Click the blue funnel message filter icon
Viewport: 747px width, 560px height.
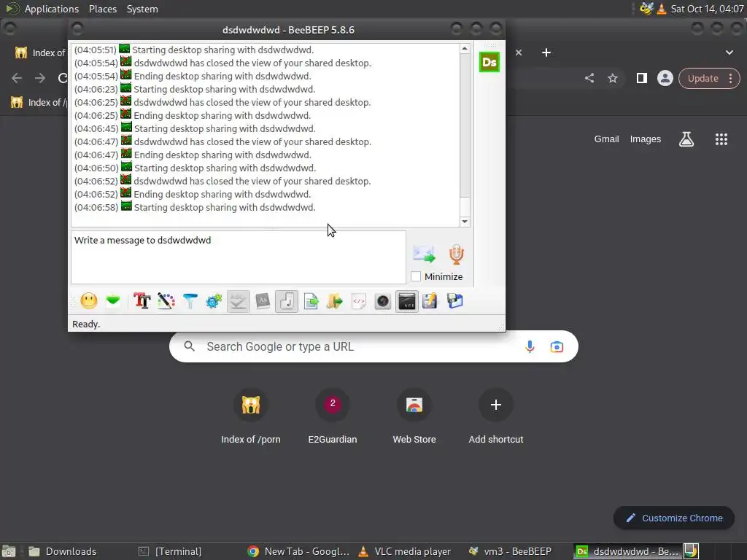click(x=190, y=301)
